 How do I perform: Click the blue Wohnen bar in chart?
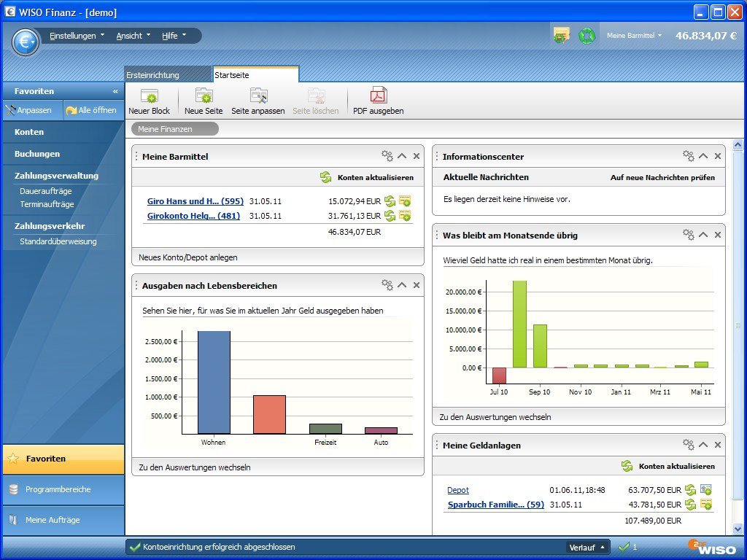point(214,383)
